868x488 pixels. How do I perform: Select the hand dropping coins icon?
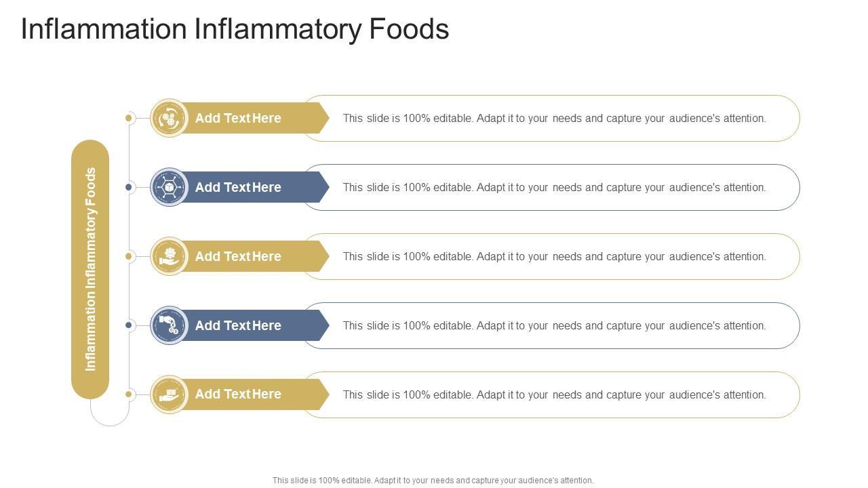point(169,326)
